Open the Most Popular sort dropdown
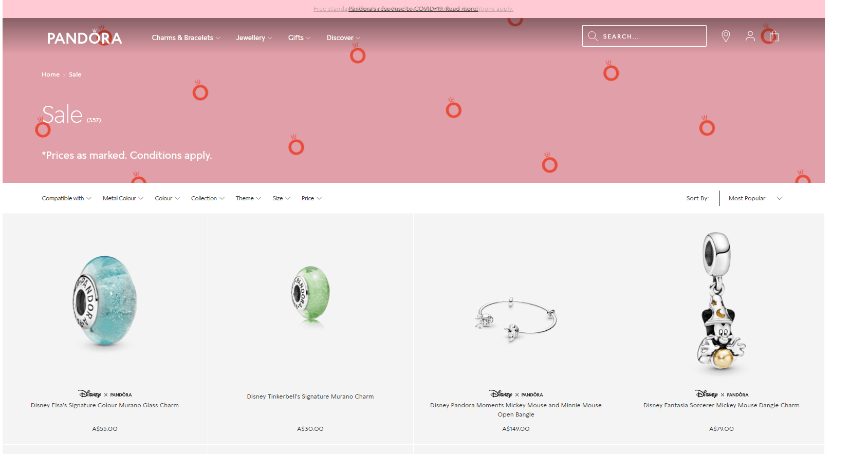The height and width of the screenshot is (454, 868). [x=755, y=198]
